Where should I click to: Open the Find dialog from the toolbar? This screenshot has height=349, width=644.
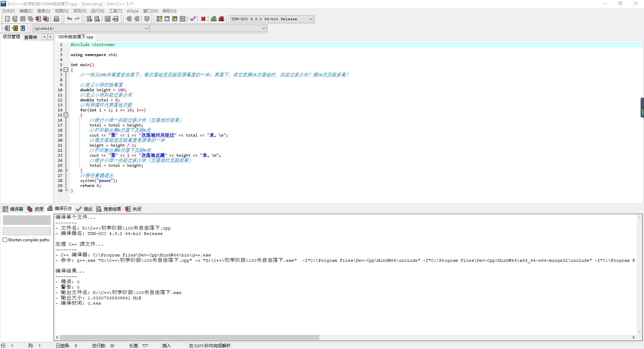point(89,19)
